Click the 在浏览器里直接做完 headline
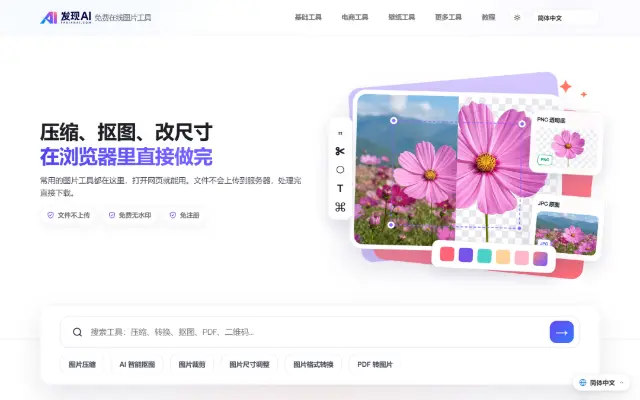The width and height of the screenshot is (640, 400). tap(126, 157)
